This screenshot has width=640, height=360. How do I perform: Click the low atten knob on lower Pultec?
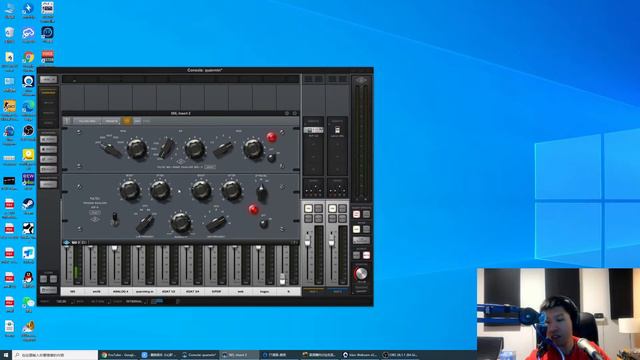coord(160,190)
